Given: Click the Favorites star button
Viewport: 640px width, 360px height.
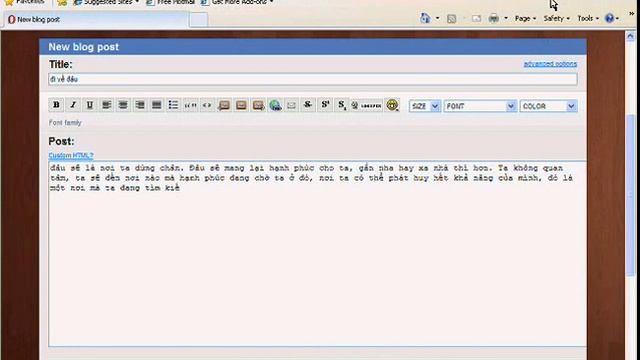Looking at the screenshot, I should tap(24, 2).
